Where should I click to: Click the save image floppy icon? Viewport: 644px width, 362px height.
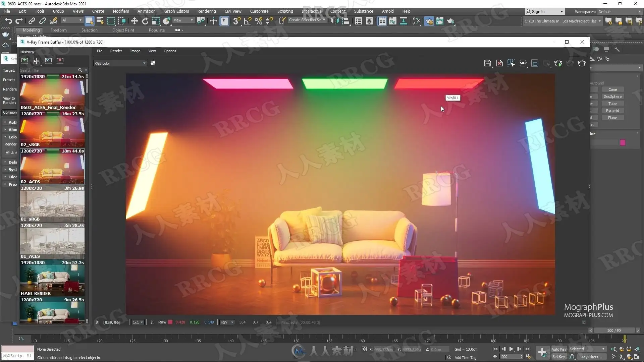[x=487, y=63]
